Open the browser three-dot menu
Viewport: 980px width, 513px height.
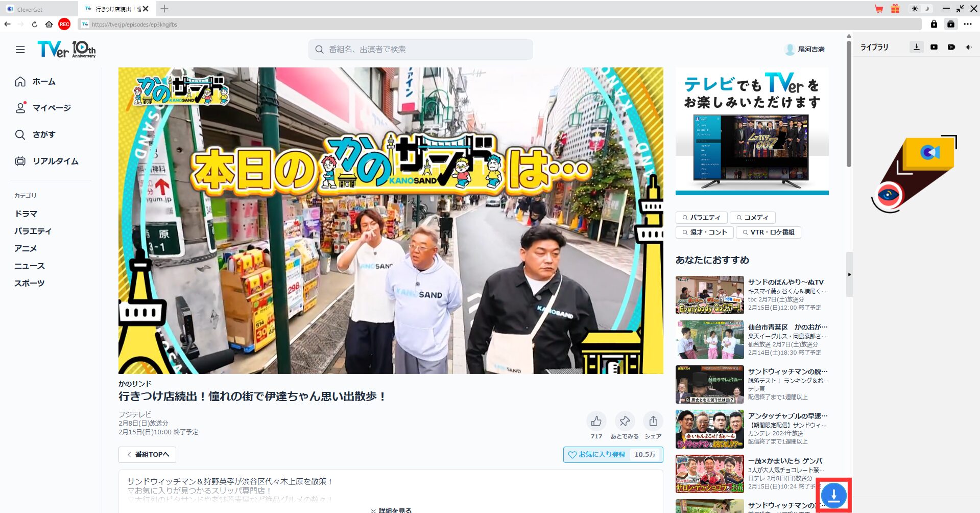tap(968, 24)
